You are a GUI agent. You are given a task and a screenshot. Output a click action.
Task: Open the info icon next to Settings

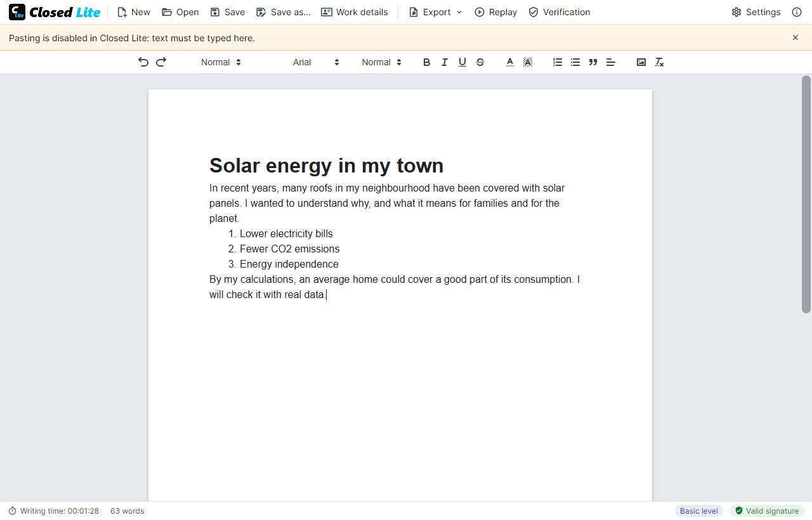(797, 12)
